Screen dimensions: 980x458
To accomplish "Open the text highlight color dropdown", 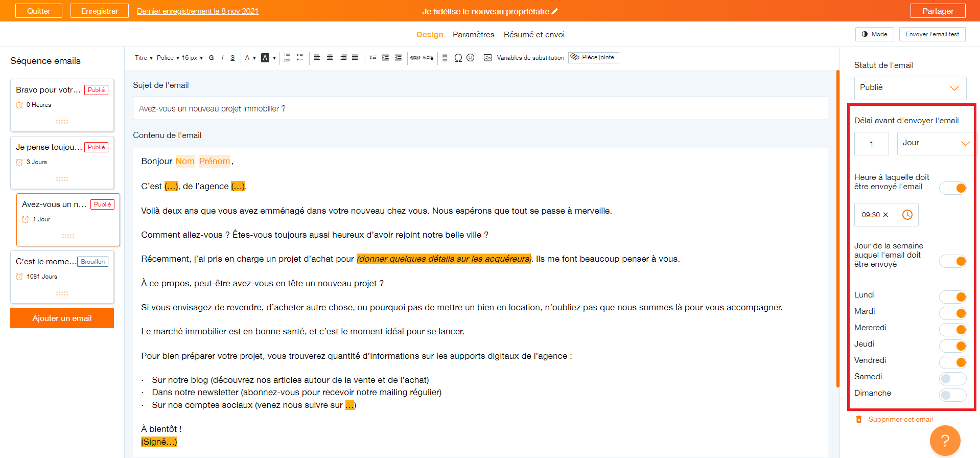I will [269, 58].
